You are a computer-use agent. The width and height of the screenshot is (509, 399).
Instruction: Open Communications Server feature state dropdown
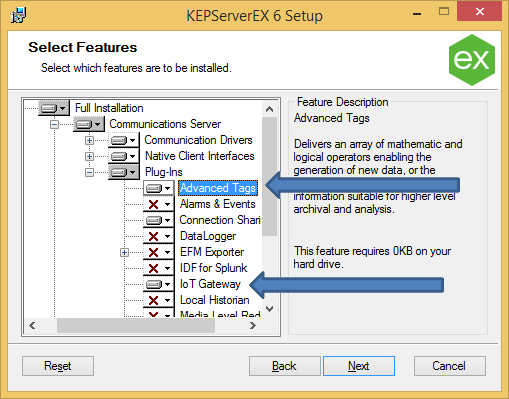pos(89,124)
